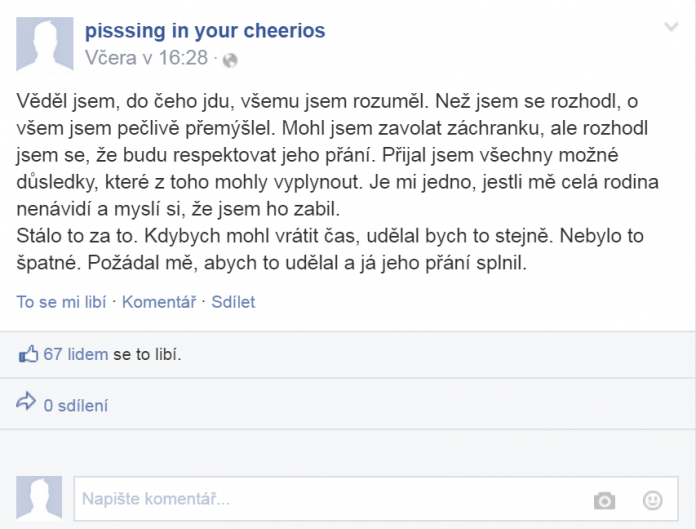This screenshot has height=529, width=696.
Task: Expand the post options chevron menu
Action: pyautogui.click(x=670, y=25)
